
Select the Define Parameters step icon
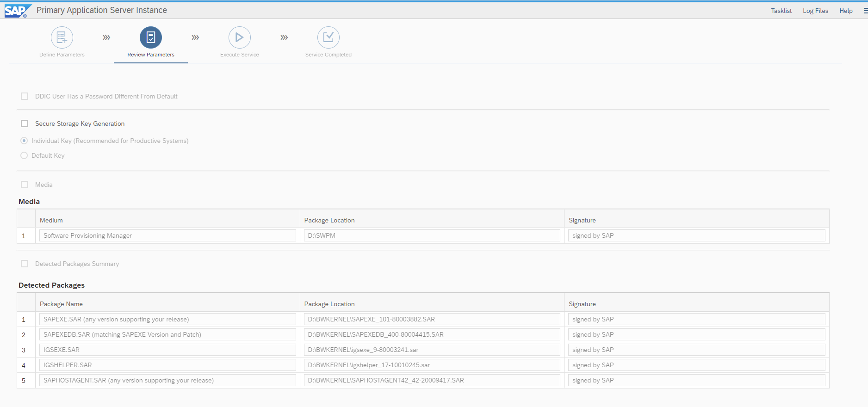62,37
